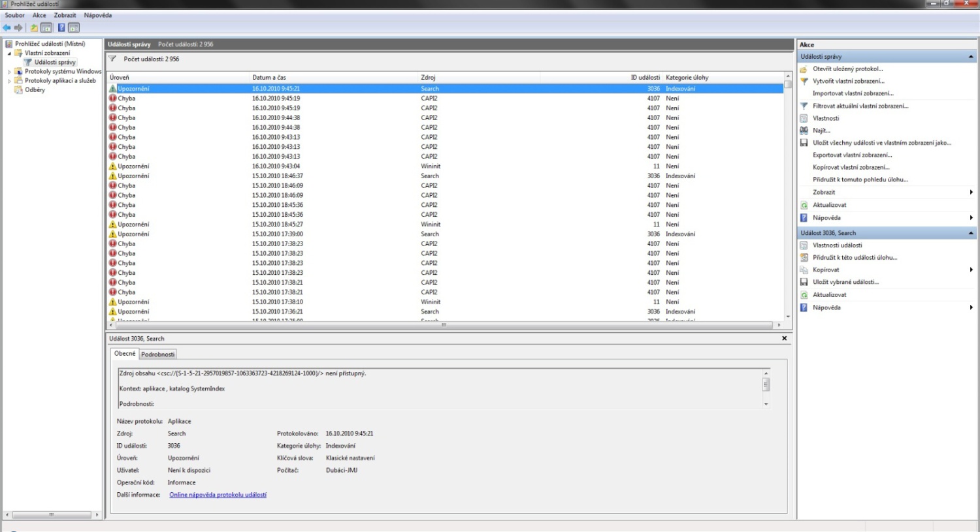Toggle the console tree toolbar icon
The image size is (980, 532).
point(46,27)
